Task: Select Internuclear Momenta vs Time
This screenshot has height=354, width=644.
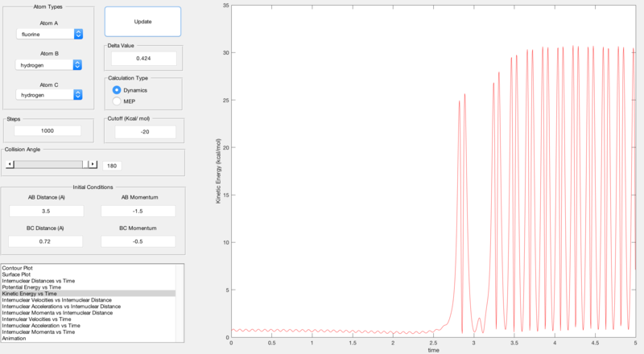Action: (x=39, y=331)
